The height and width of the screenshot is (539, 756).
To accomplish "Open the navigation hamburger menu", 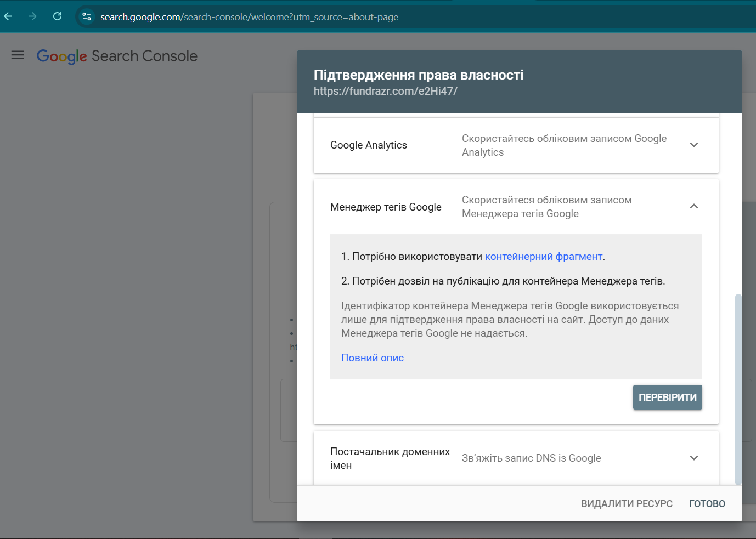I will point(17,55).
